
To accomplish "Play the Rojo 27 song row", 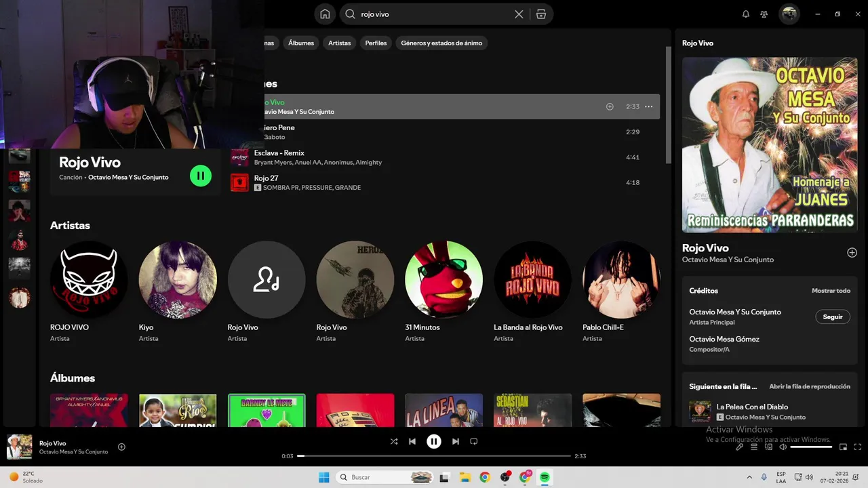I will 445,182.
